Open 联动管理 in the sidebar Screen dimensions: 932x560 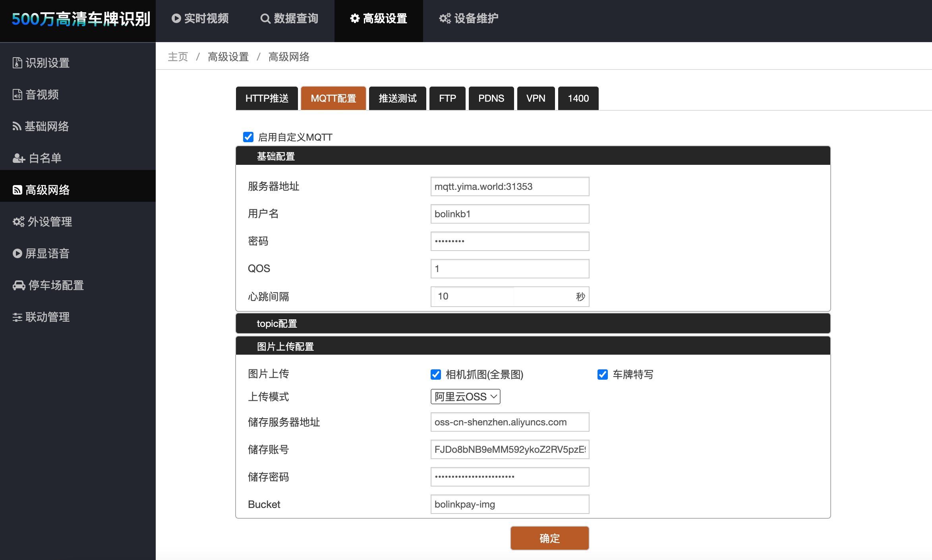78,317
